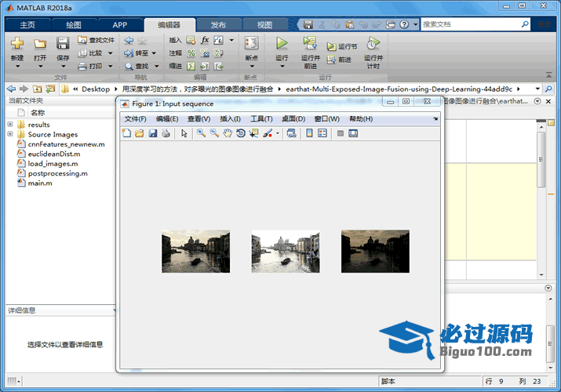Toggle the Data Cursor tool in figure toolbar
The image size is (561, 392).
pyautogui.click(x=253, y=133)
